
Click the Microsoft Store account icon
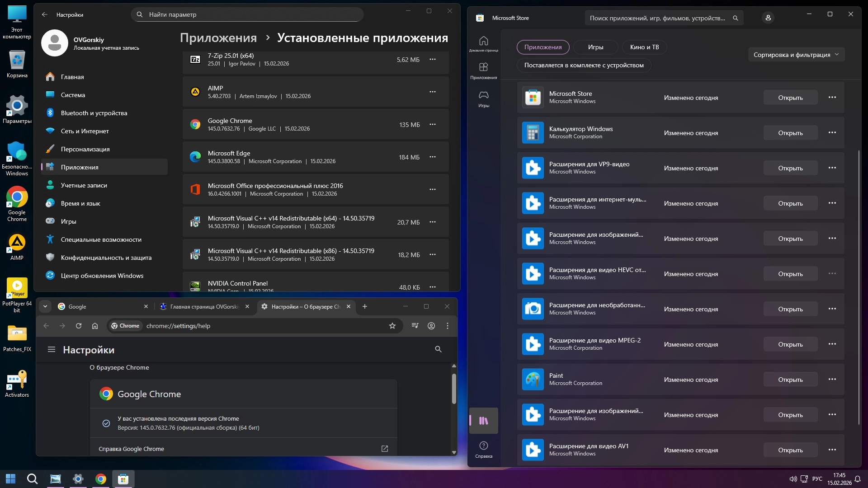click(x=768, y=18)
